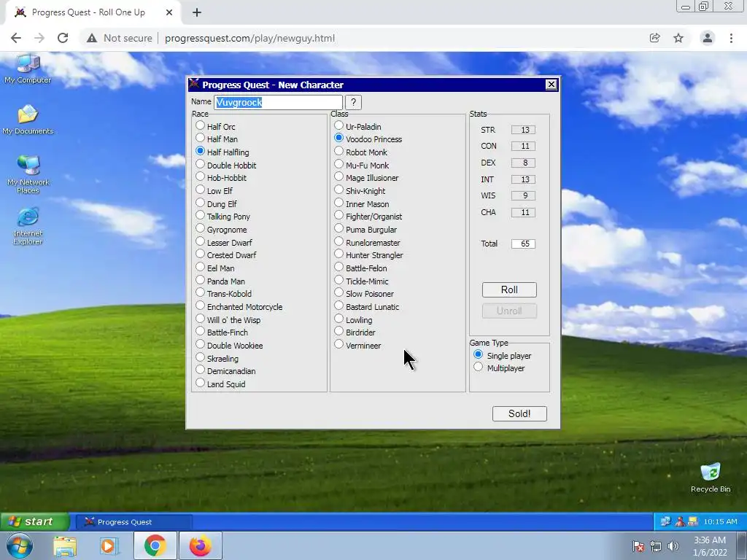
Task: Click the Not secure warning icon
Action: (x=92, y=38)
